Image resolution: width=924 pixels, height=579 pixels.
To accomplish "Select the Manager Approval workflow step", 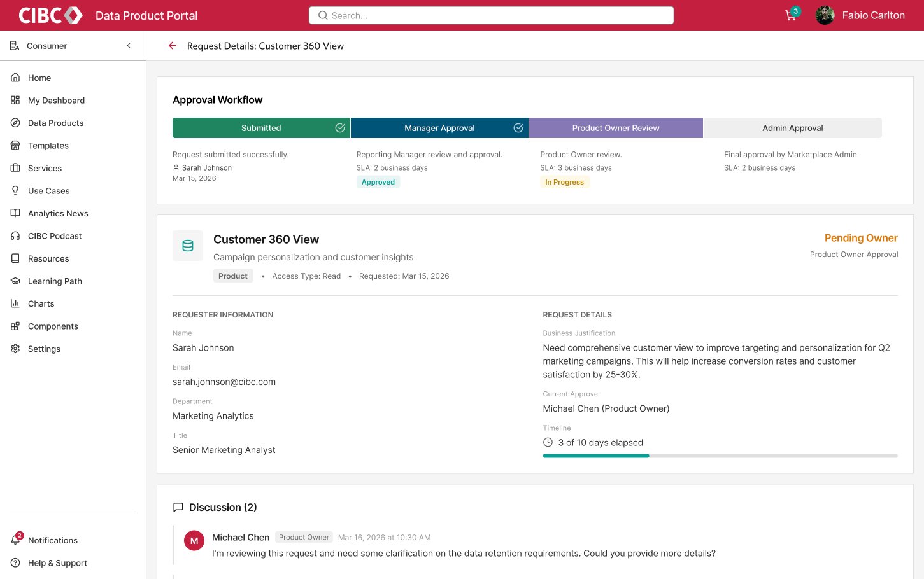I will click(439, 128).
